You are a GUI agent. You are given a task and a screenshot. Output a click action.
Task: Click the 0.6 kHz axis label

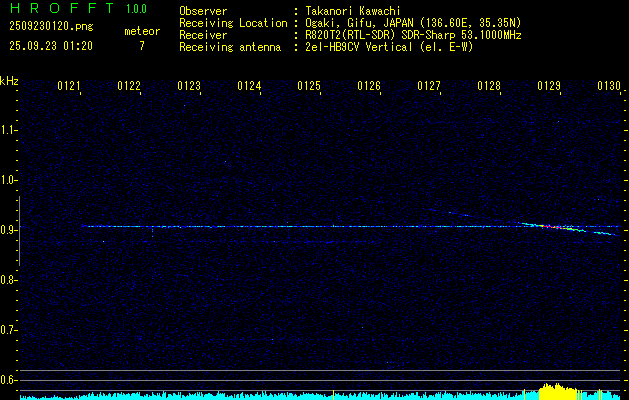(x=8, y=380)
